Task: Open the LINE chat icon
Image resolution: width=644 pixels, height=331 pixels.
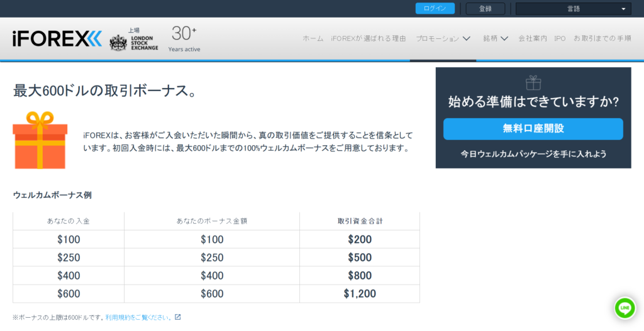Action: (625, 308)
